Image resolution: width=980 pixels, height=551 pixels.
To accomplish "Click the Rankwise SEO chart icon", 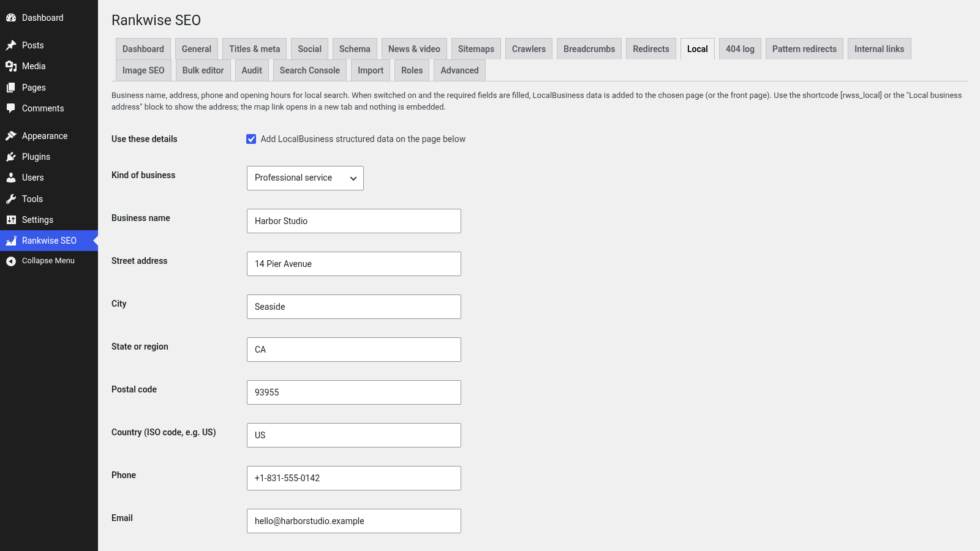I will coord(11,241).
